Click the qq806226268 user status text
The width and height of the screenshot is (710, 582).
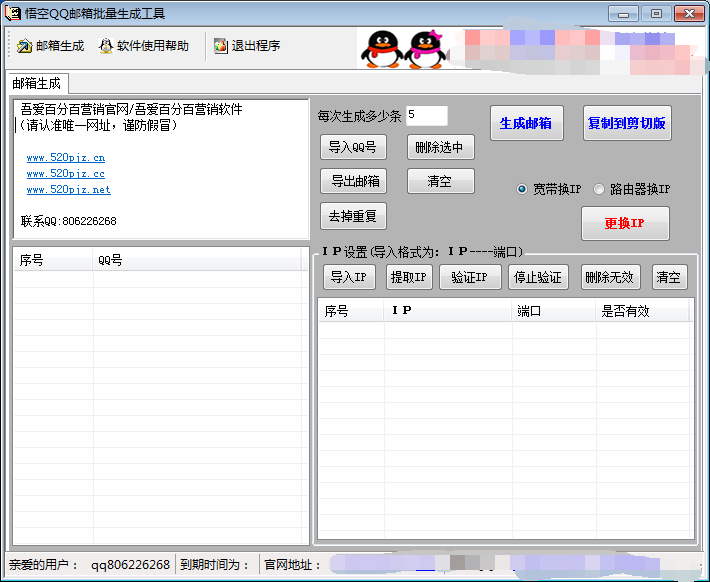[x=130, y=565]
